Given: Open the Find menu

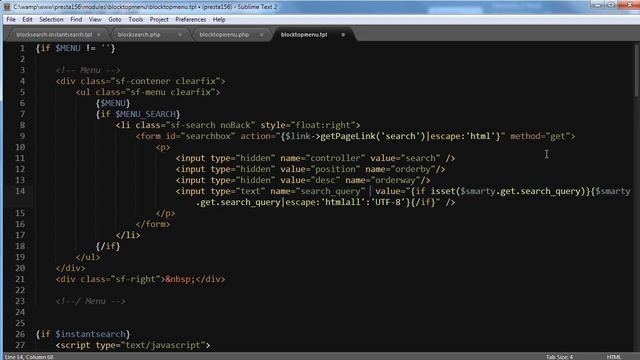Looking at the screenshot, I should [76, 20].
